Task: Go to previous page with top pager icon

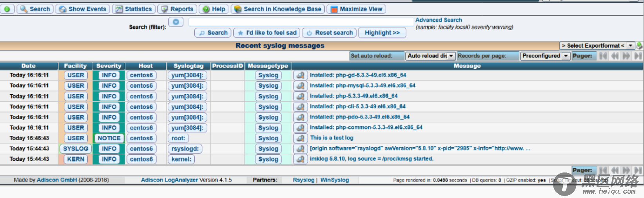Action: coord(615,56)
